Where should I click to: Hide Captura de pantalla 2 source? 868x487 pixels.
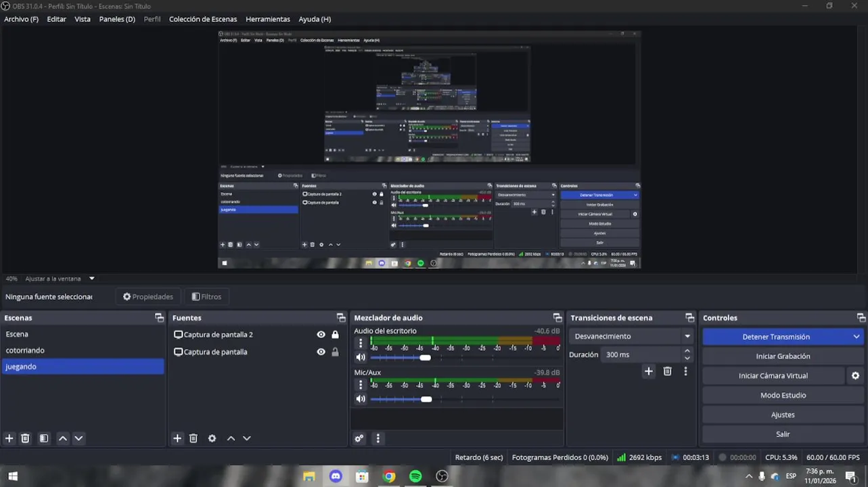tap(321, 334)
